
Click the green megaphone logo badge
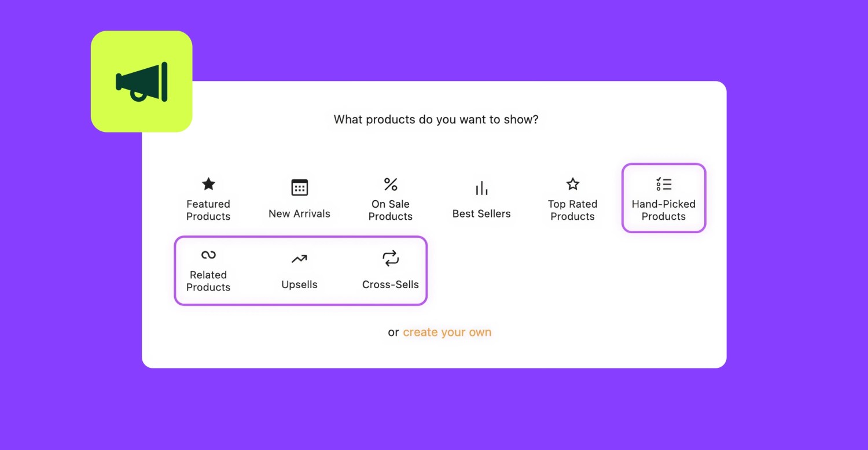[x=141, y=81]
